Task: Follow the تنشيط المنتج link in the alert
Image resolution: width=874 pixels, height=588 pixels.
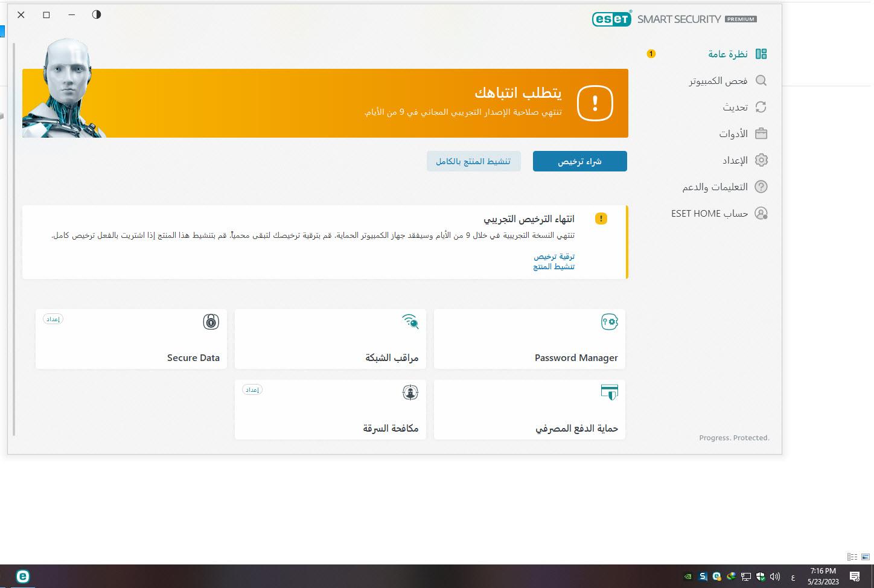Action: click(554, 266)
